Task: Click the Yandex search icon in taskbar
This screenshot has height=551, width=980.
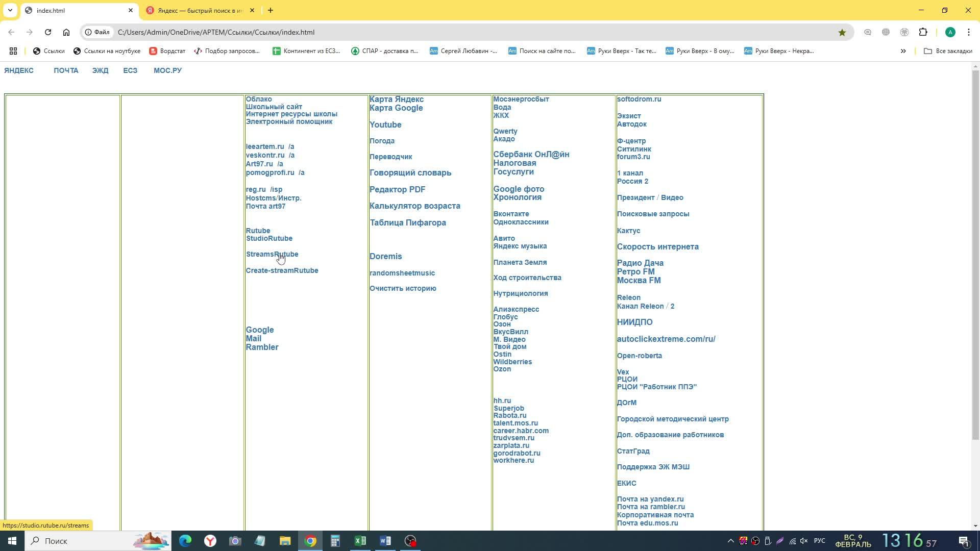Action: coord(211,541)
